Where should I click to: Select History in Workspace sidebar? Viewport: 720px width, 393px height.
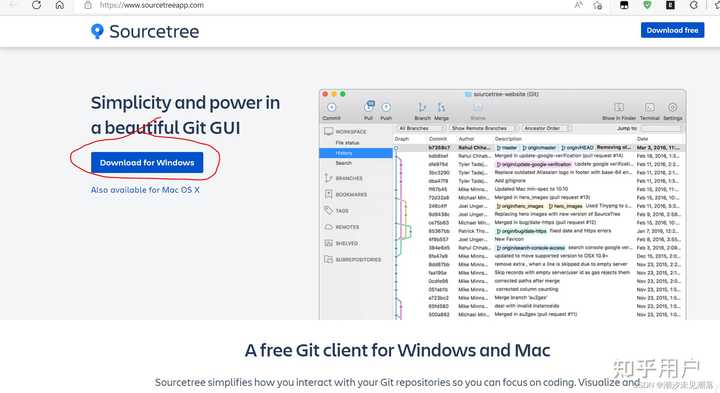point(356,153)
